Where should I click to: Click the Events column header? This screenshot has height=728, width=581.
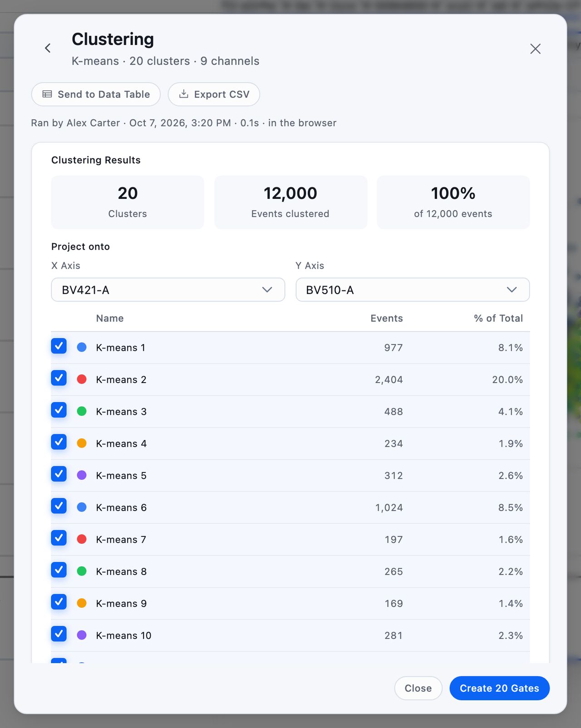(387, 318)
